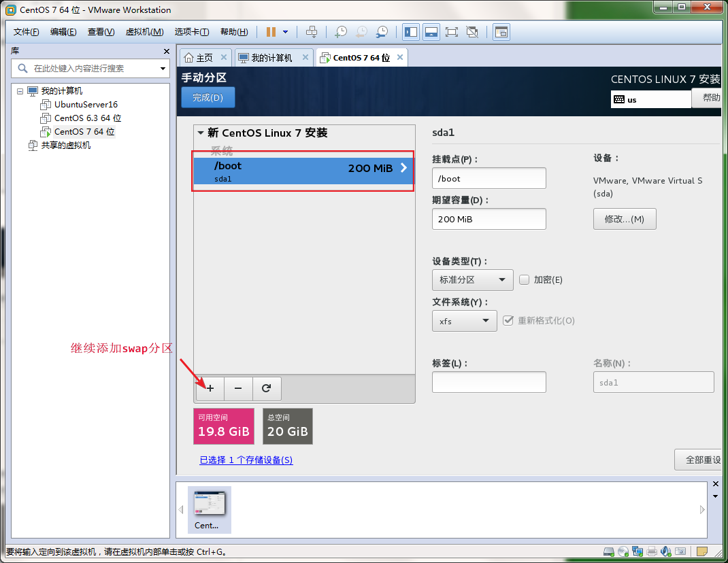
Task: Click the network adapter status icon
Action: [638, 551]
